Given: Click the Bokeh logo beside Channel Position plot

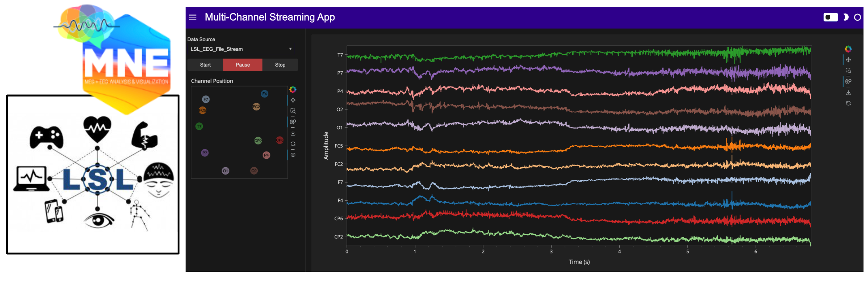Looking at the screenshot, I should coord(293,90).
